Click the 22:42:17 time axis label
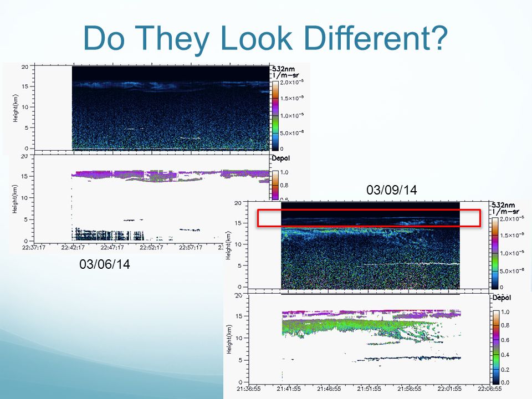The width and height of the screenshot is (532, 399). point(73,247)
